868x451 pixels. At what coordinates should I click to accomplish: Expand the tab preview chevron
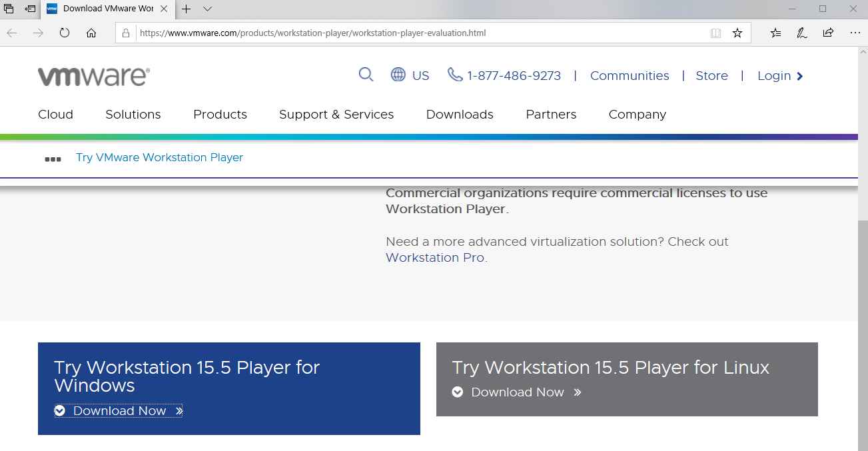click(x=207, y=9)
